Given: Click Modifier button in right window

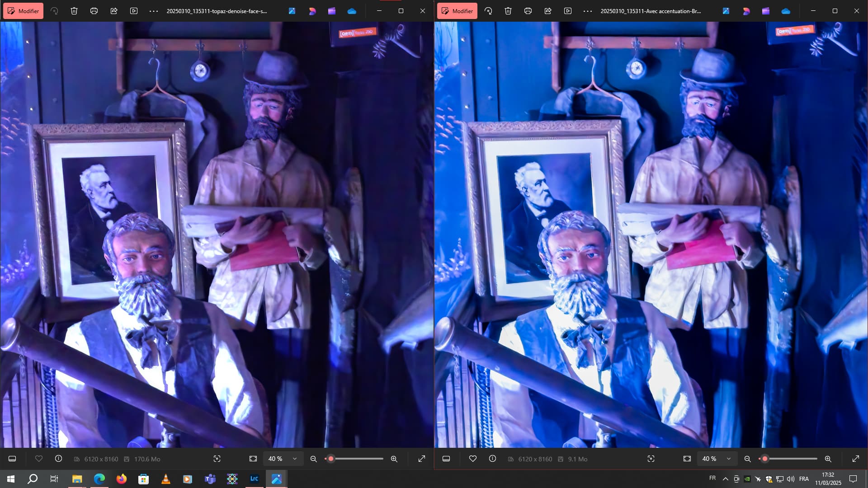Looking at the screenshot, I should tap(457, 11).
